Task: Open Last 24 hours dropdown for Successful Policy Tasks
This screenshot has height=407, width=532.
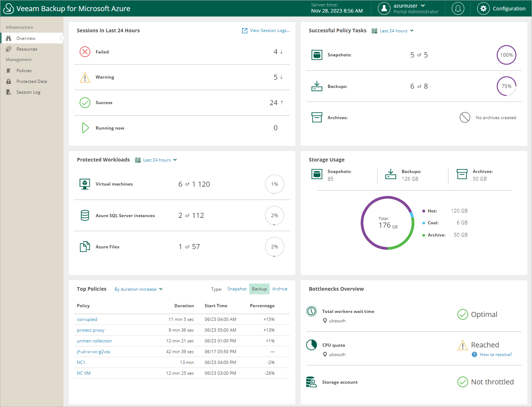Action: tap(397, 31)
